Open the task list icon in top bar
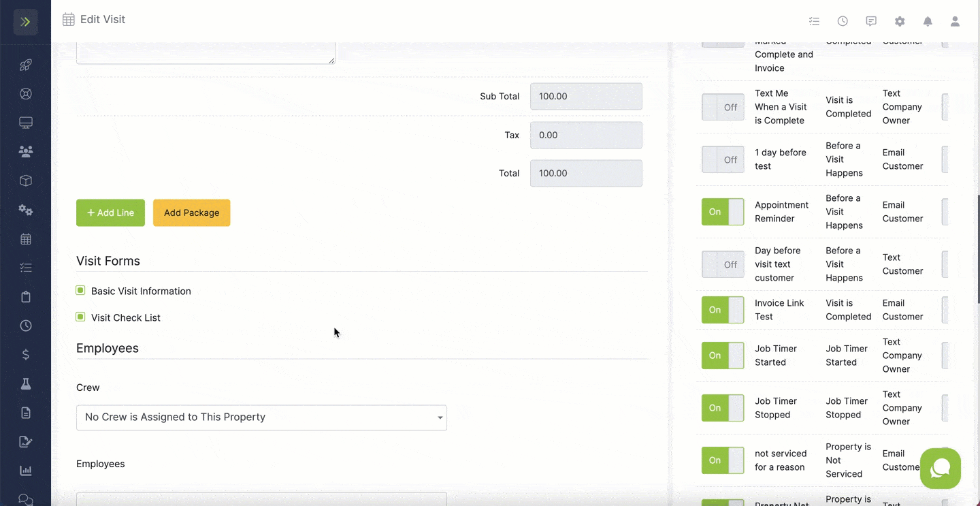 (814, 21)
